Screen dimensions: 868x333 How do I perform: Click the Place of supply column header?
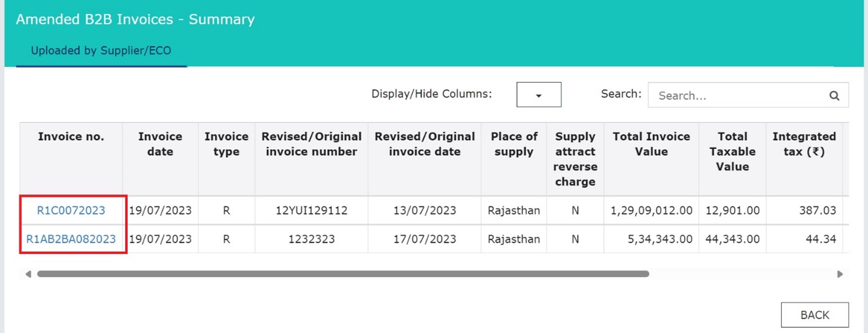tap(514, 144)
